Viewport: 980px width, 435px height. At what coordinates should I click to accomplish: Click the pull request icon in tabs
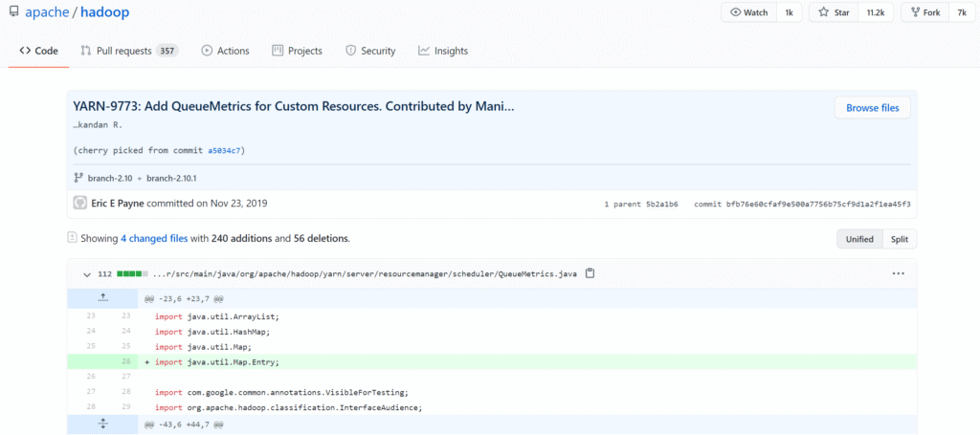click(x=86, y=52)
